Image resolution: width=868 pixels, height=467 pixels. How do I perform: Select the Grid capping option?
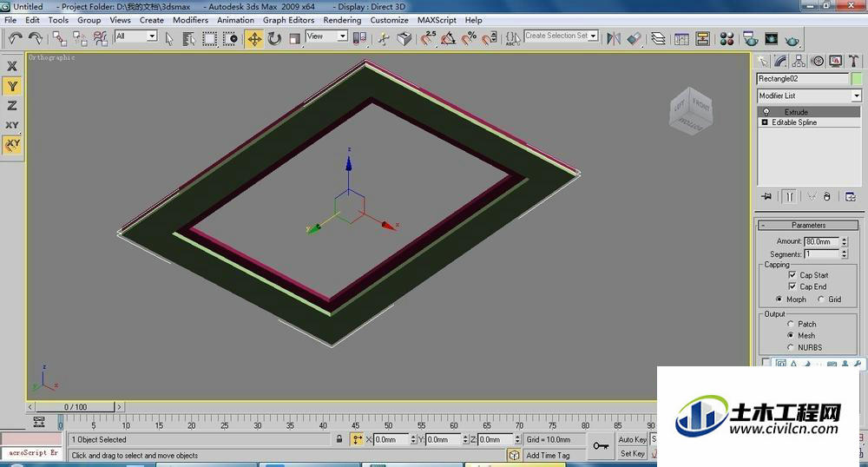click(821, 299)
